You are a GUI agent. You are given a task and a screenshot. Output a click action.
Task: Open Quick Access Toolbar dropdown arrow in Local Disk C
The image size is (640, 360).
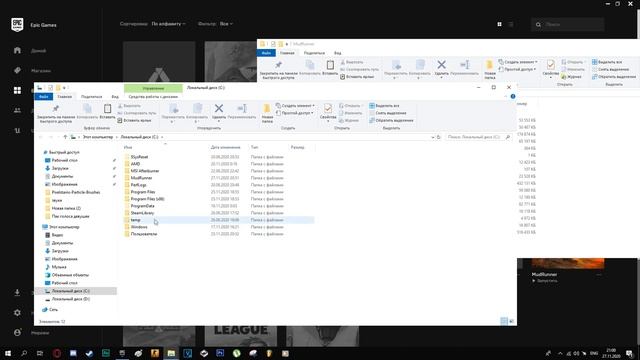(x=64, y=88)
